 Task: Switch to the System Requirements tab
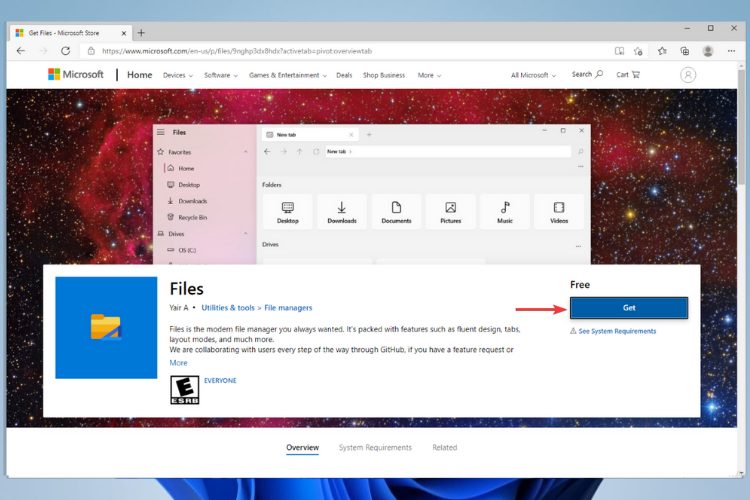tap(375, 448)
